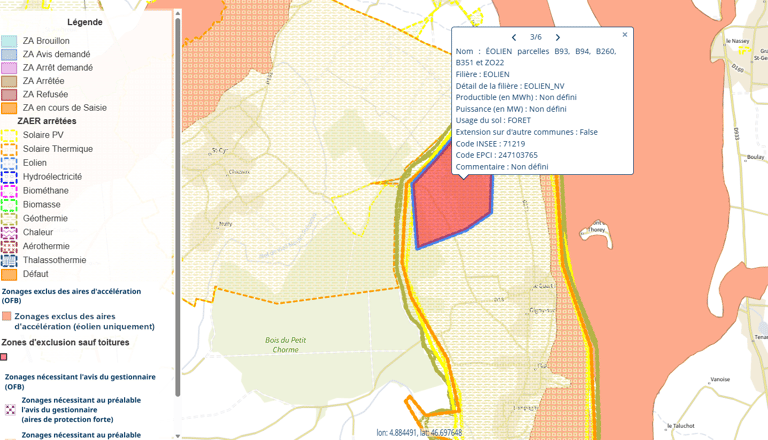This screenshot has height=440, width=768.
Task: Click the ZA Avis demandé legend swatch
Action: (x=9, y=54)
